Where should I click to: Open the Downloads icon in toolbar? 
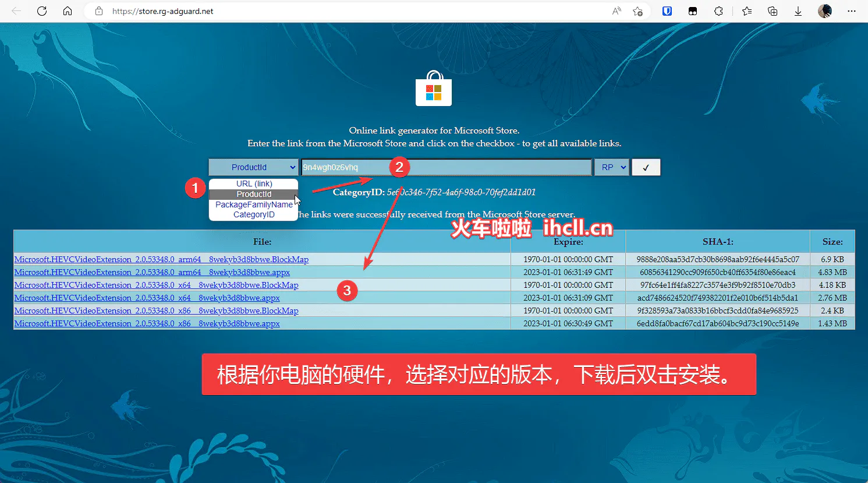tap(798, 10)
